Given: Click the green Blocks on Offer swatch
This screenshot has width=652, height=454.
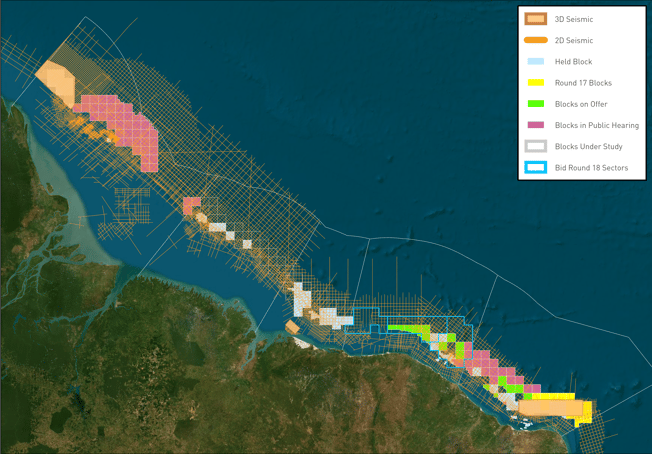Looking at the screenshot, I should [536, 104].
